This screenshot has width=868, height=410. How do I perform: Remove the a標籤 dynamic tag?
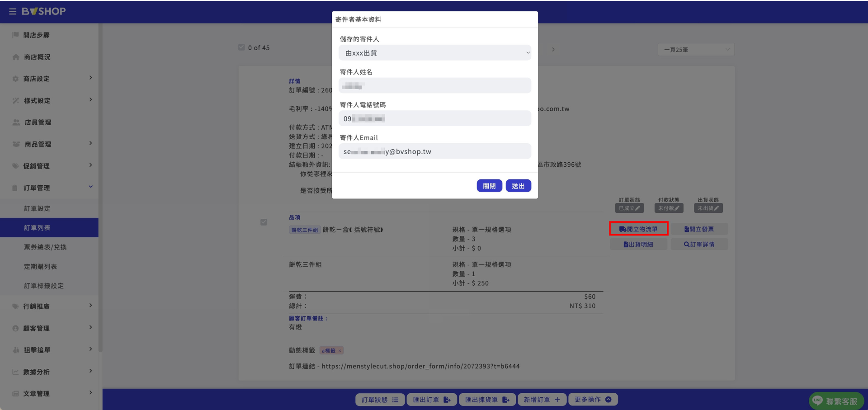[x=340, y=351]
